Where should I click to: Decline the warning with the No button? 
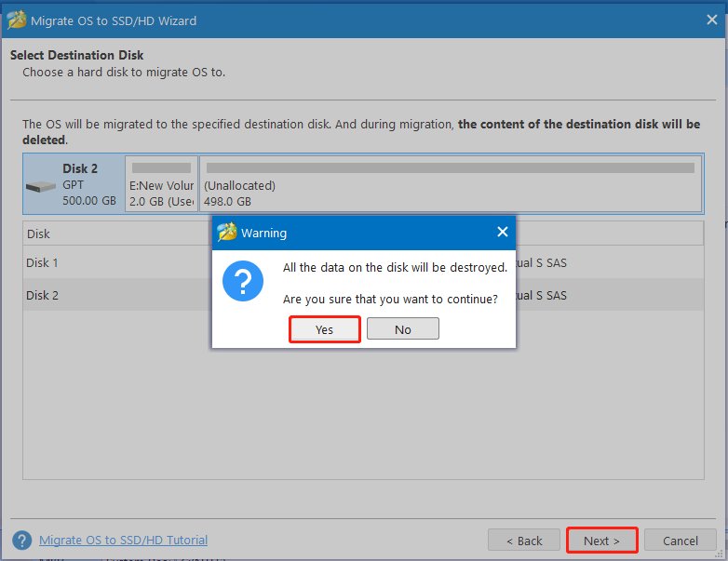tap(402, 329)
